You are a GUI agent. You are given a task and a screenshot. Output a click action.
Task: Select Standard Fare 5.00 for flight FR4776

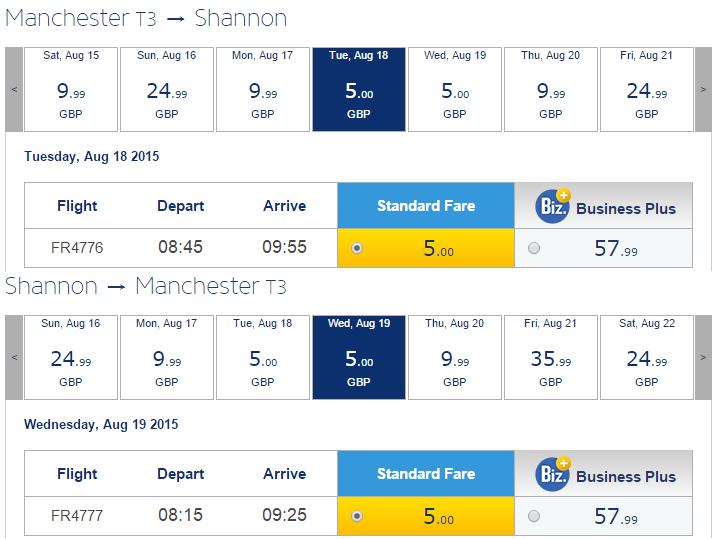click(x=357, y=248)
